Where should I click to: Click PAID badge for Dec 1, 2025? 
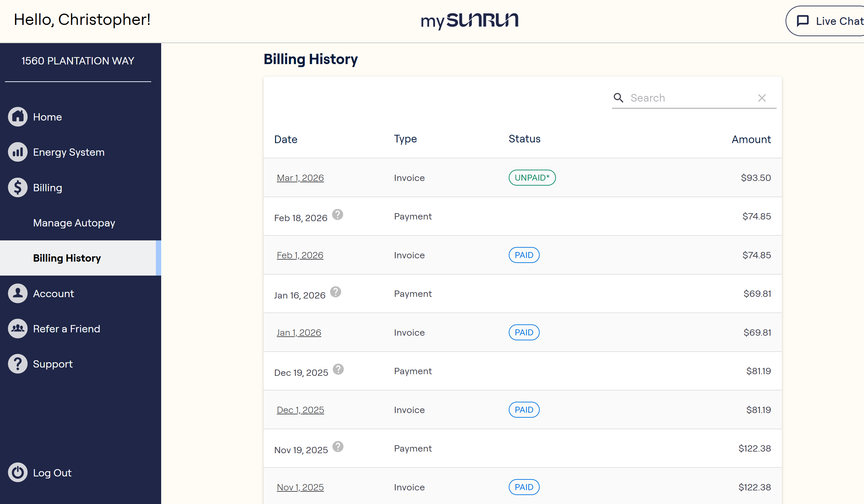click(x=524, y=410)
